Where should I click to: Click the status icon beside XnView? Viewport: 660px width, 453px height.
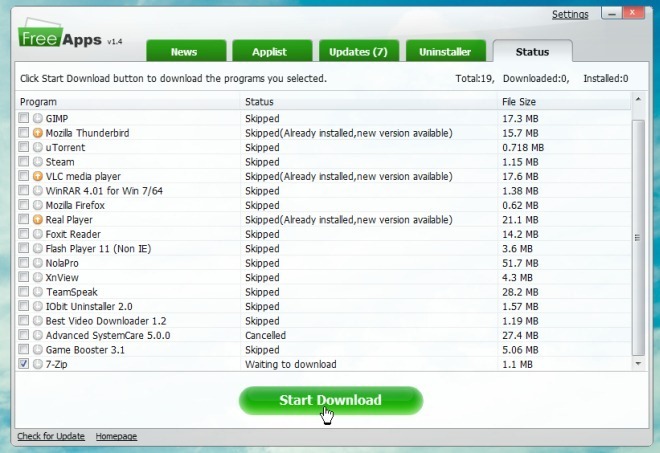(38, 277)
